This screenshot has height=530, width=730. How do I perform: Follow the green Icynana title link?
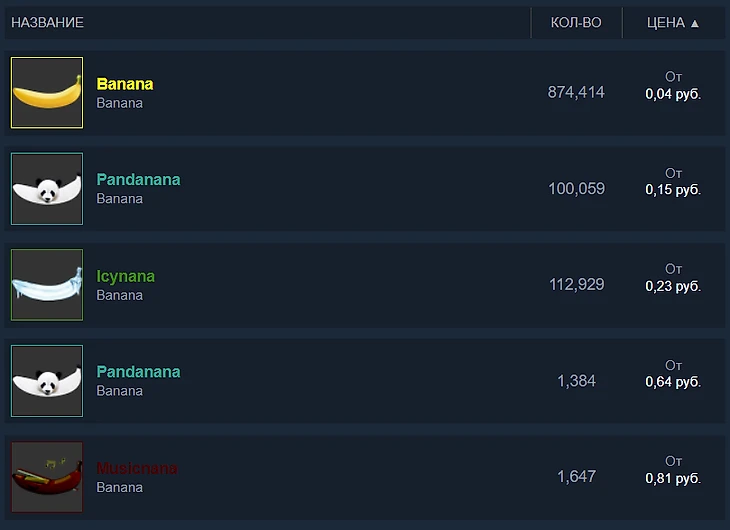tap(126, 276)
